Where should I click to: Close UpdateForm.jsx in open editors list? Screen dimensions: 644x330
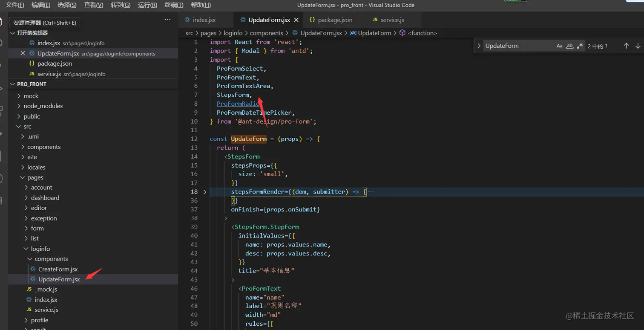click(23, 53)
